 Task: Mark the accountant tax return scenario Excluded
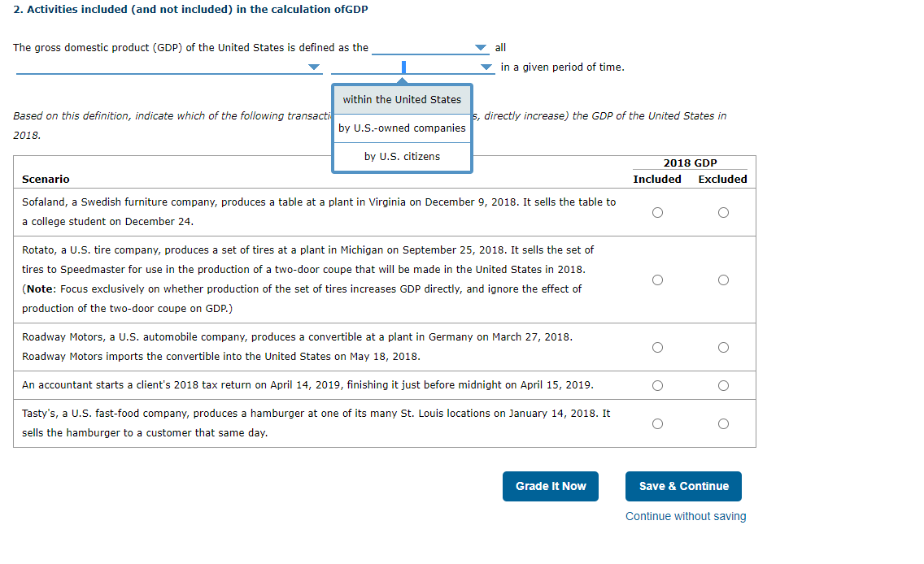(722, 385)
